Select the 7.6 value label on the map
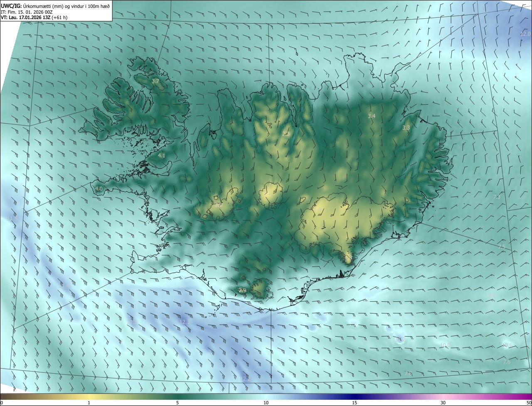532x406 pixels. (507, 362)
